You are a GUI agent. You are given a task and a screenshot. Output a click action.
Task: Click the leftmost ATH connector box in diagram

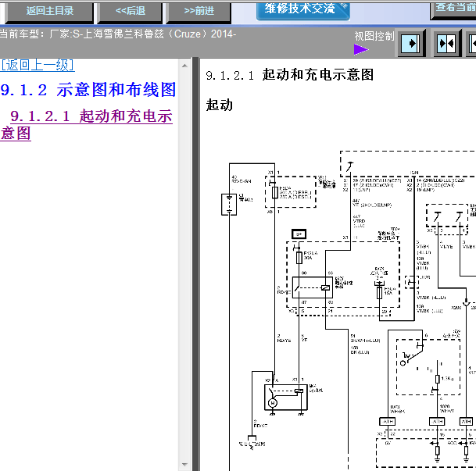tap(388, 421)
